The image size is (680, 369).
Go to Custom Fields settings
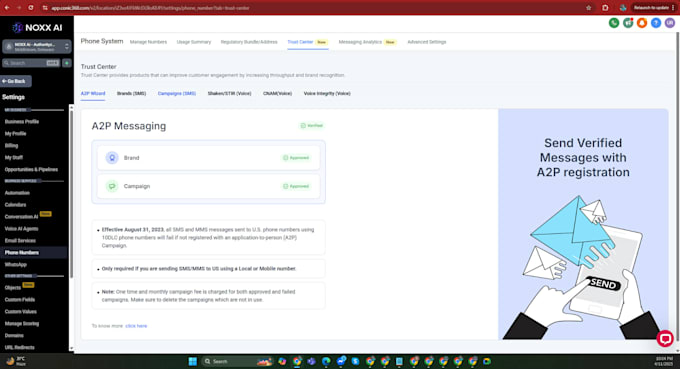point(20,300)
